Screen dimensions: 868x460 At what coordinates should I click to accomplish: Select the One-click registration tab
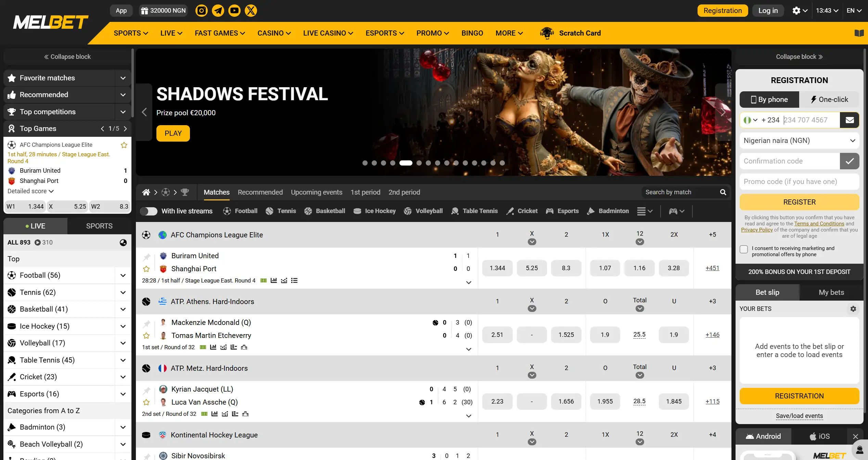pyautogui.click(x=829, y=100)
